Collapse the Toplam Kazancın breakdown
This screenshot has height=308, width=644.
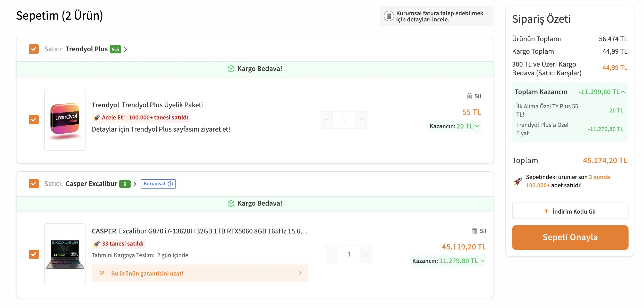pos(623,92)
